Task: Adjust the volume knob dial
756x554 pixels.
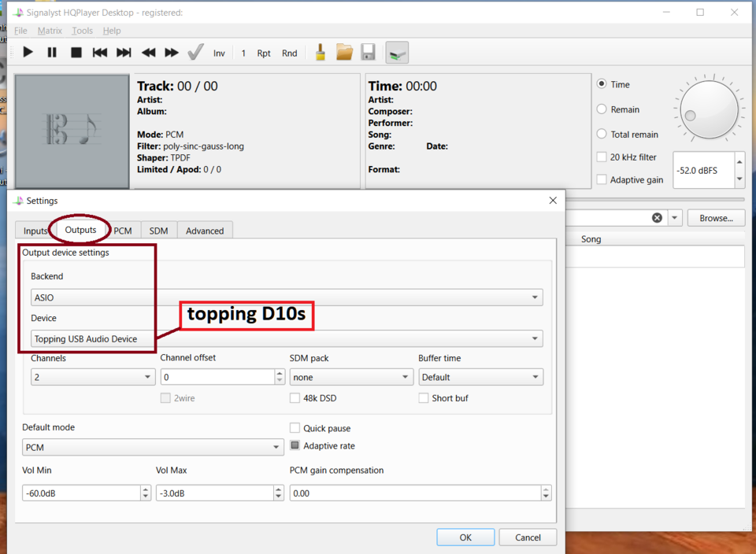Action: tap(710, 109)
